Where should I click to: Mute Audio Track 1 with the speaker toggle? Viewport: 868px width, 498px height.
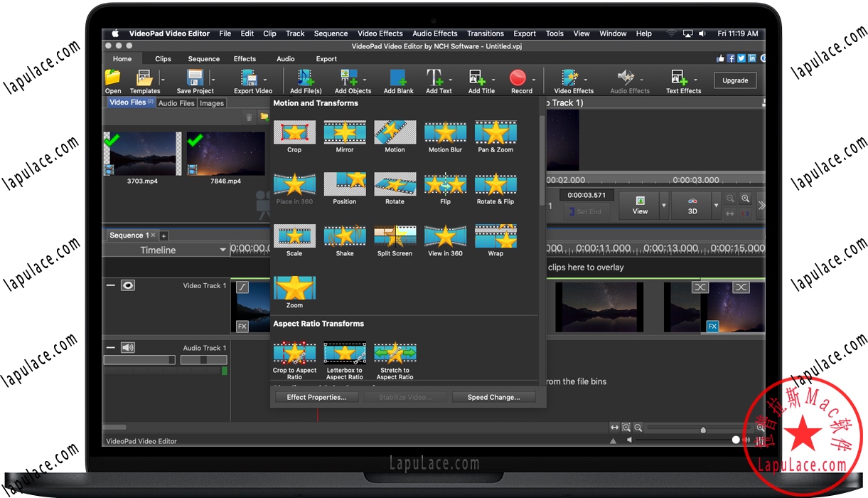coord(129,346)
